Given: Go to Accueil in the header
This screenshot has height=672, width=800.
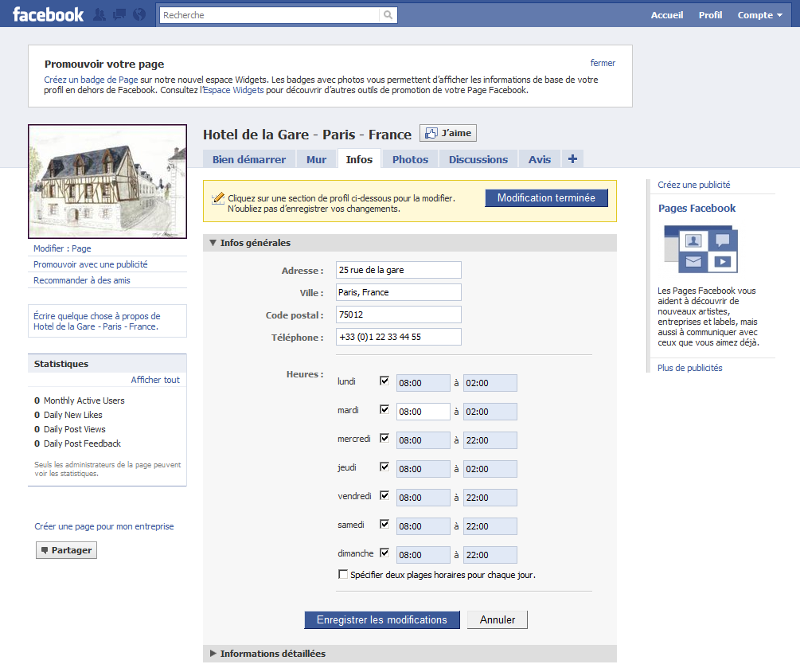Looking at the screenshot, I should click(667, 15).
